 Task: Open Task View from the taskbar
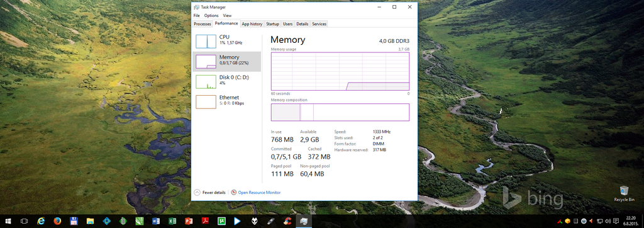pyautogui.click(x=25, y=222)
